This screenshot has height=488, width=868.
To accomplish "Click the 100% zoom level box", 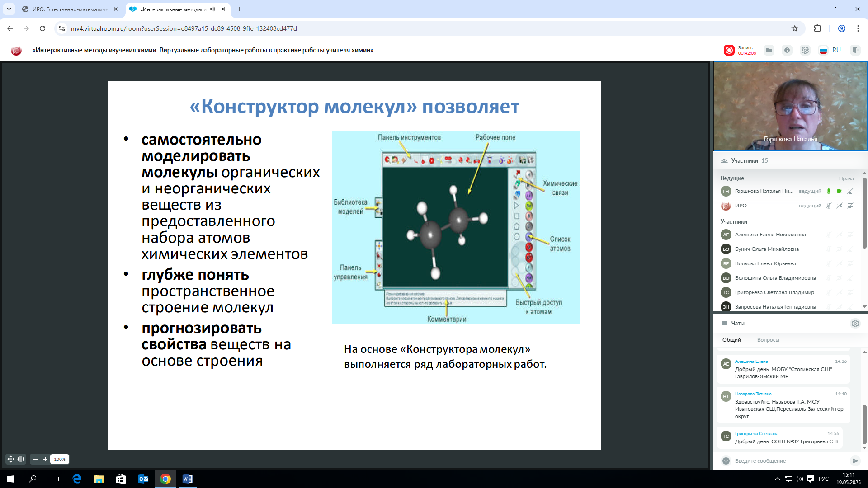I will click(60, 459).
